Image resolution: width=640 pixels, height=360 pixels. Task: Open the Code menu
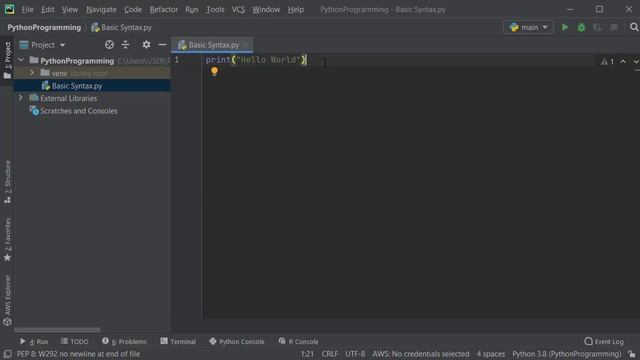[133, 9]
